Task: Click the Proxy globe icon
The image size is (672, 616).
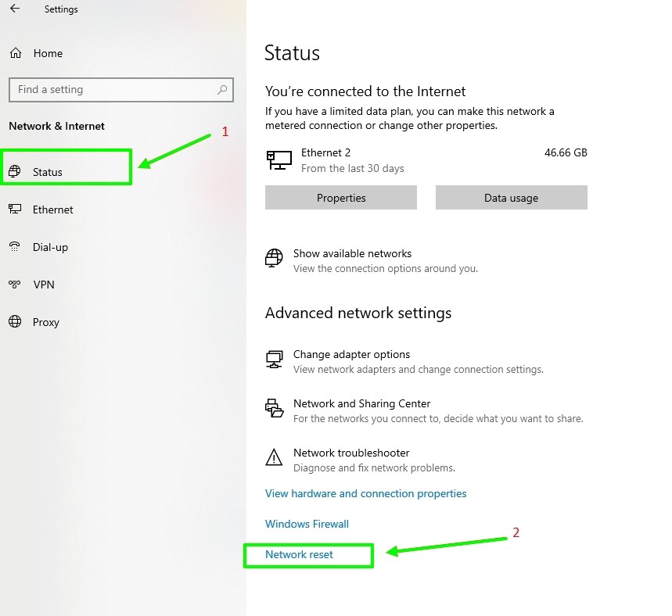Action: pos(15,322)
